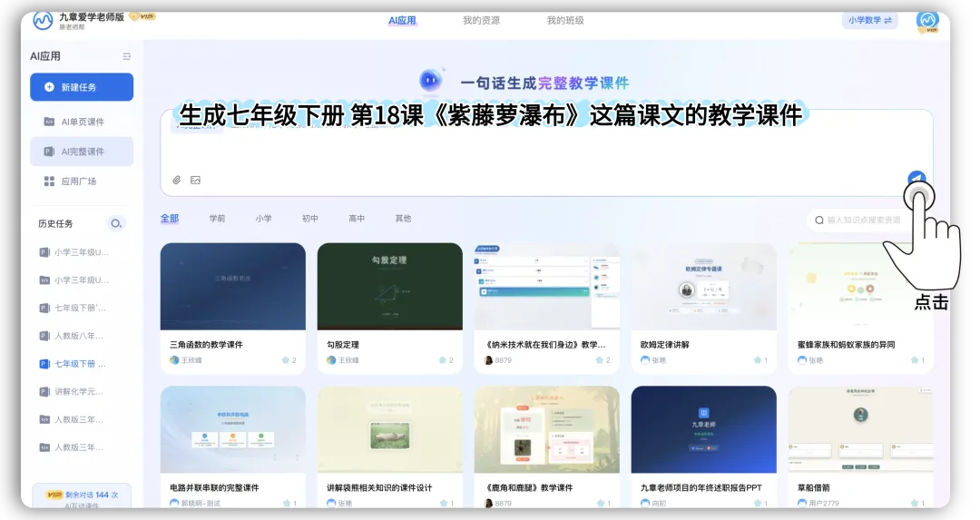The height and width of the screenshot is (520, 980).
Task: Click the paperclip attachment icon
Action: (177, 180)
